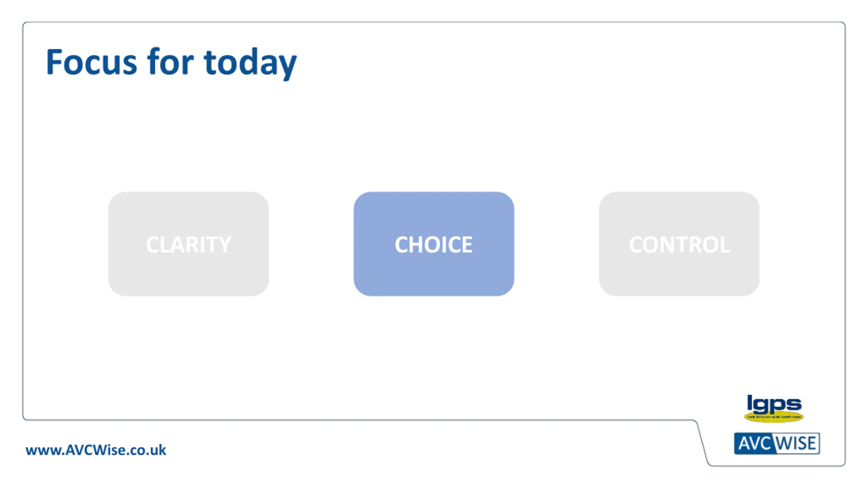The image size is (868, 488).
Task: Click the faded CONTROL text label
Action: tap(679, 244)
